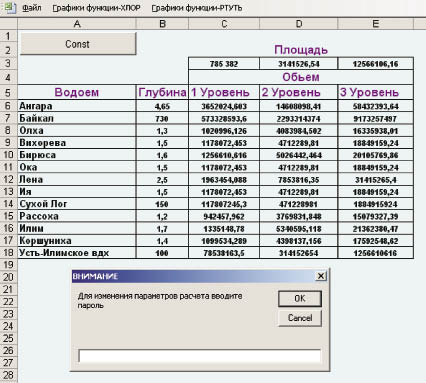Select the Рассоха cell
The height and width of the screenshot is (383, 426).
(77, 216)
